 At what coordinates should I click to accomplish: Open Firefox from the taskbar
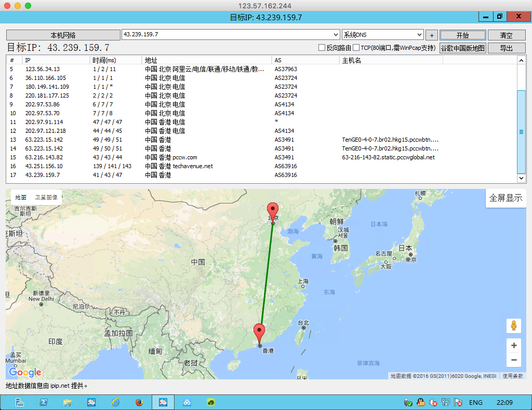pos(139,402)
